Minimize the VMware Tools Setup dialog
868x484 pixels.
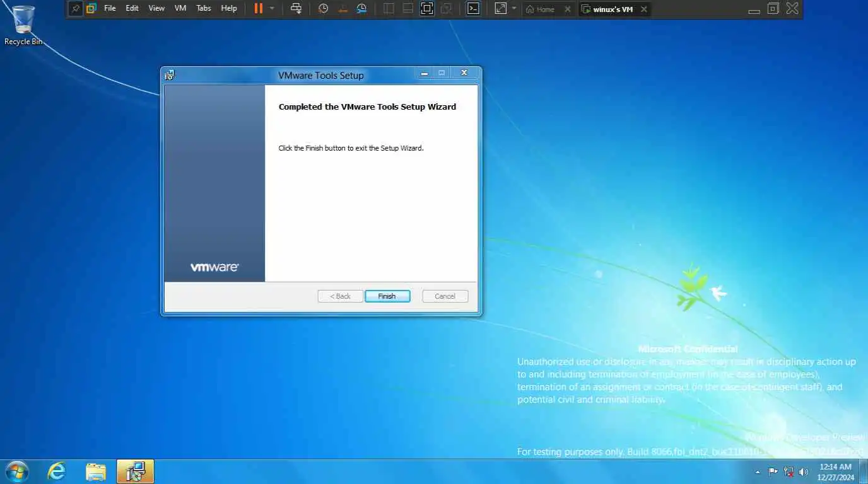point(425,73)
